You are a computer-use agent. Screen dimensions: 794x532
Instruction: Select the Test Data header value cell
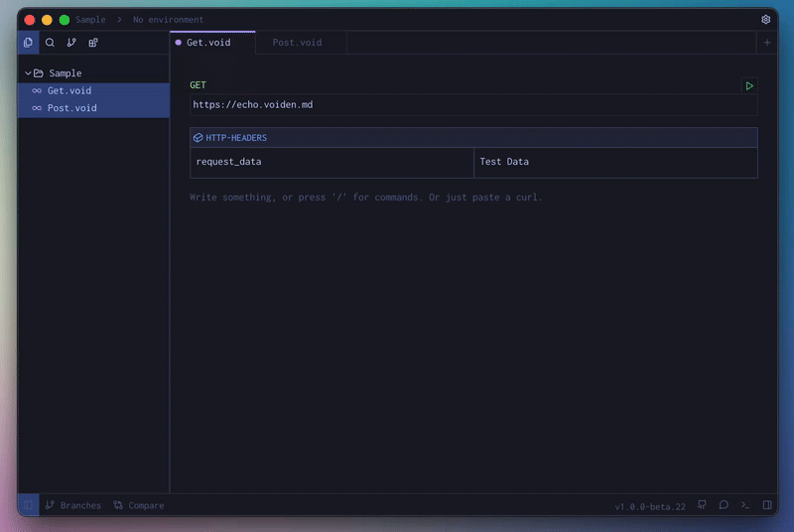pyautogui.click(x=615, y=162)
